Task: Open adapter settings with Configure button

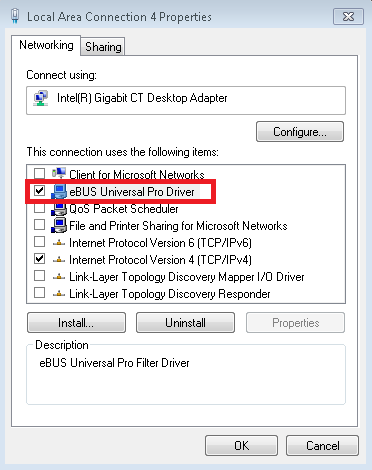Action: (300, 132)
